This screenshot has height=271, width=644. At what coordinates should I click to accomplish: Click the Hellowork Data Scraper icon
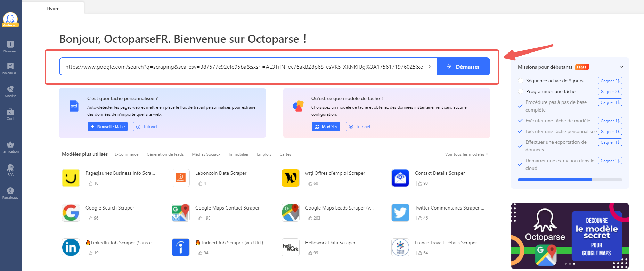click(291, 247)
